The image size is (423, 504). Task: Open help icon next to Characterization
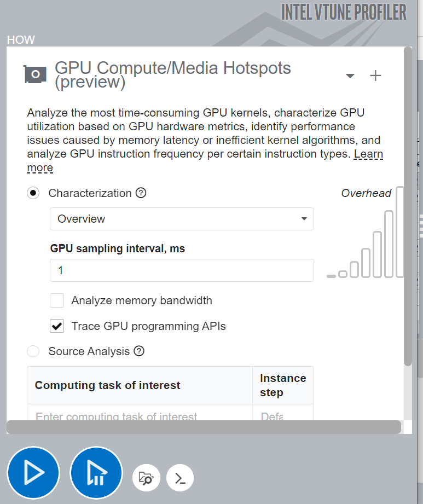tap(141, 193)
